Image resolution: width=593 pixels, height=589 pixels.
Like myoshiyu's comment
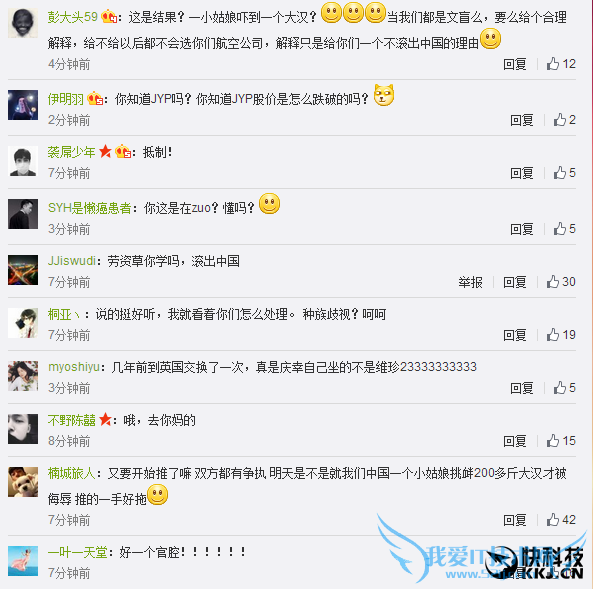point(565,388)
